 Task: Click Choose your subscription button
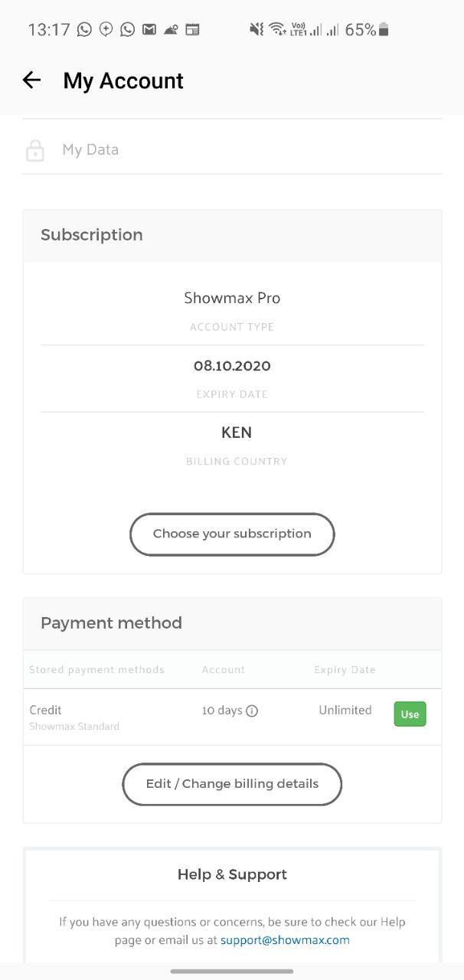click(x=232, y=534)
